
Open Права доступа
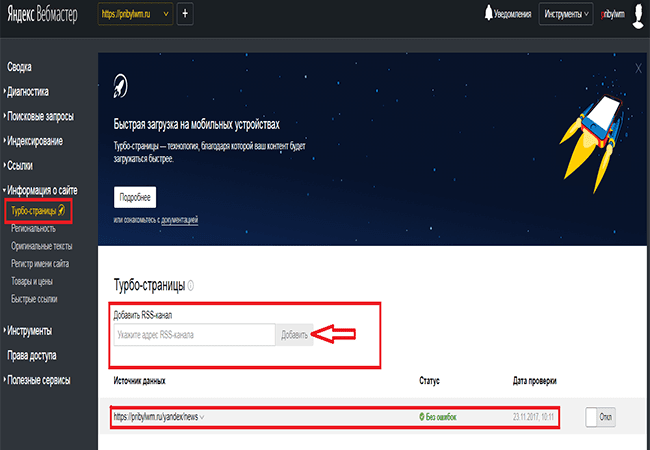pyautogui.click(x=32, y=356)
